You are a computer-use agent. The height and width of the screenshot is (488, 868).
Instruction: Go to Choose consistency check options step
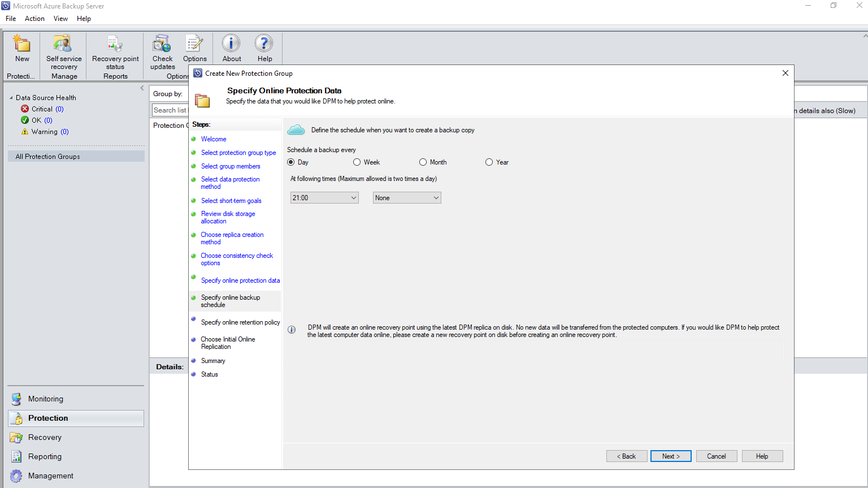tap(237, 259)
